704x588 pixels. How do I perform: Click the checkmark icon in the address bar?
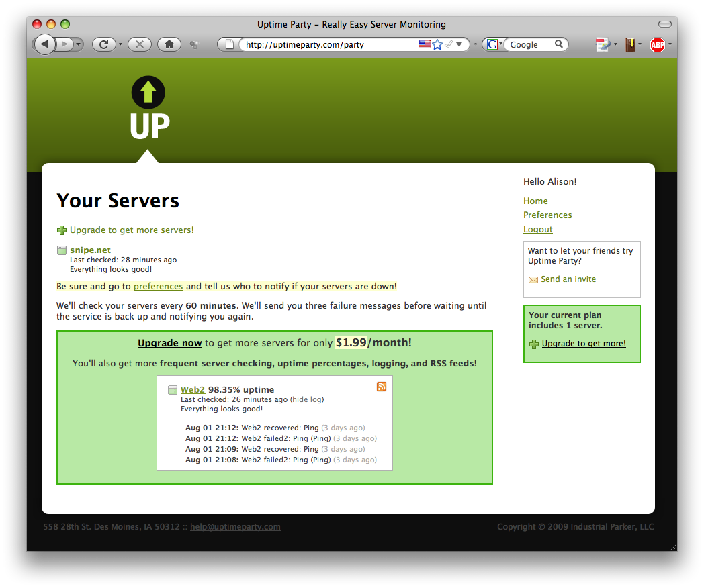(x=449, y=44)
